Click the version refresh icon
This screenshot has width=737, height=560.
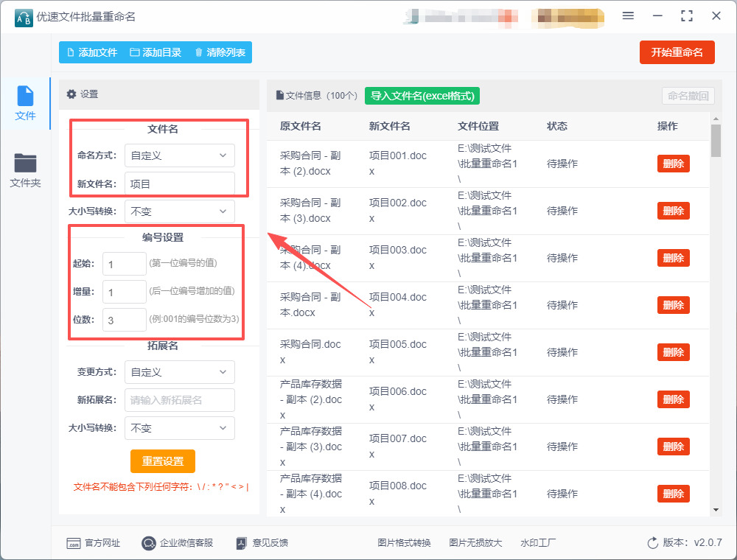652,543
